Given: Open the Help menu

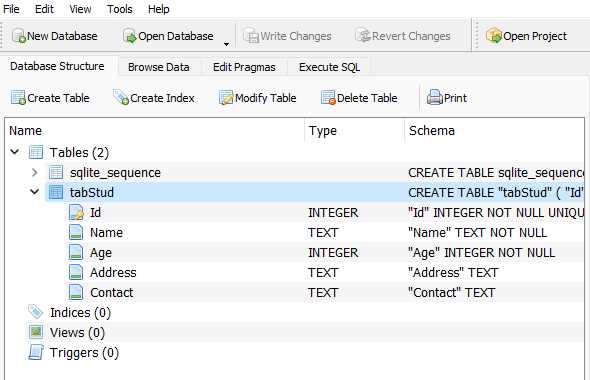Looking at the screenshot, I should [158, 9].
